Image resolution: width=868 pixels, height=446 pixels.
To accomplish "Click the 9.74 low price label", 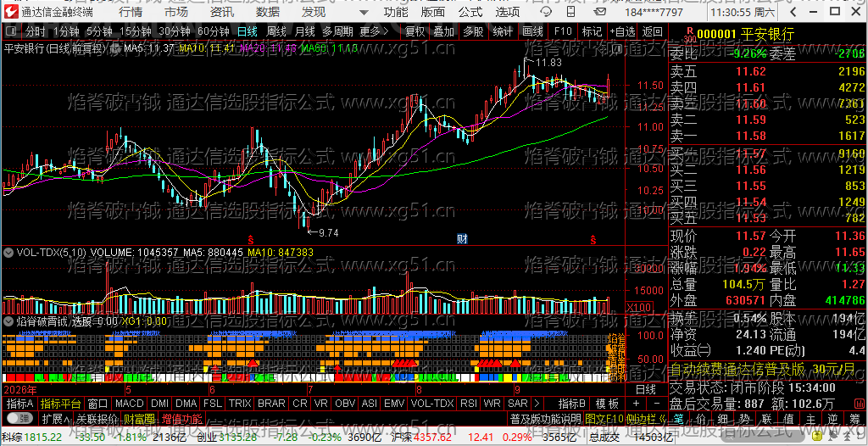I will (328, 232).
